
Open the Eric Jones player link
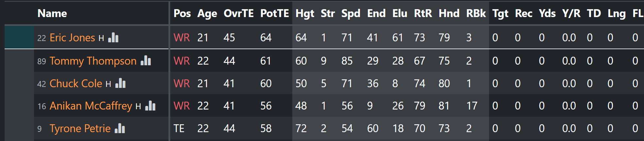[72, 38]
